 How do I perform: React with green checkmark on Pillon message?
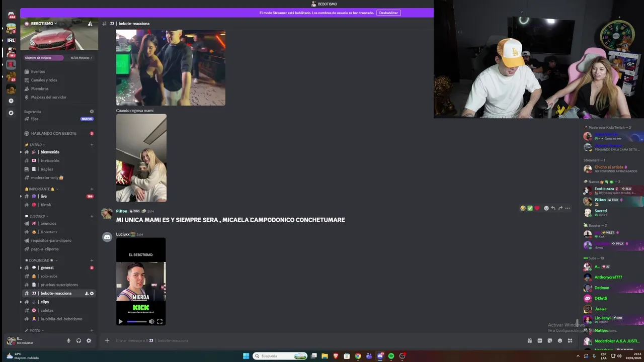click(530, 208)
